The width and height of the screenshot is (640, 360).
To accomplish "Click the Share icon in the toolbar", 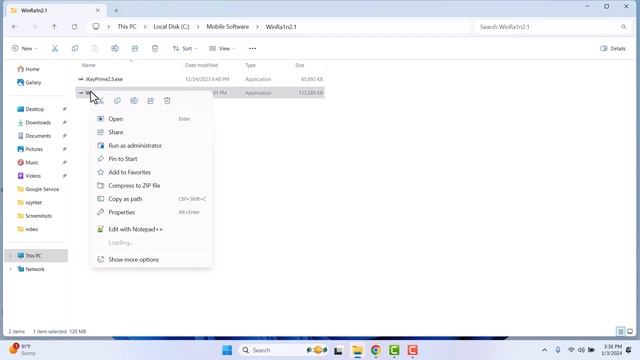I will [x=135, y=49].
